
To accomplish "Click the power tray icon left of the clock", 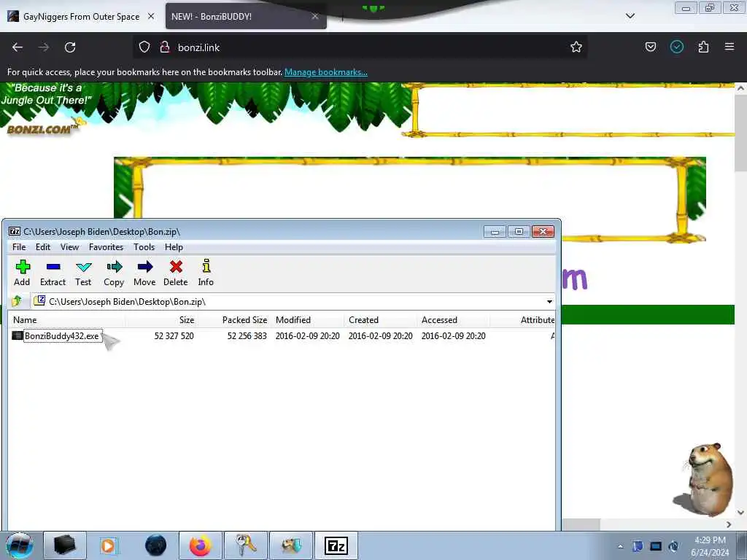I will tap(673, 546).
